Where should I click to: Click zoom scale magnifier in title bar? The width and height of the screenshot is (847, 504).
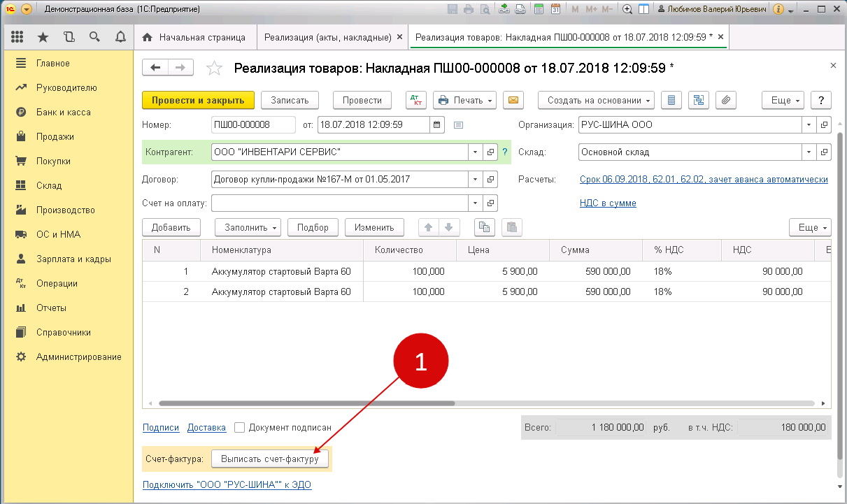pyautogui.click(x=627, y=9)
